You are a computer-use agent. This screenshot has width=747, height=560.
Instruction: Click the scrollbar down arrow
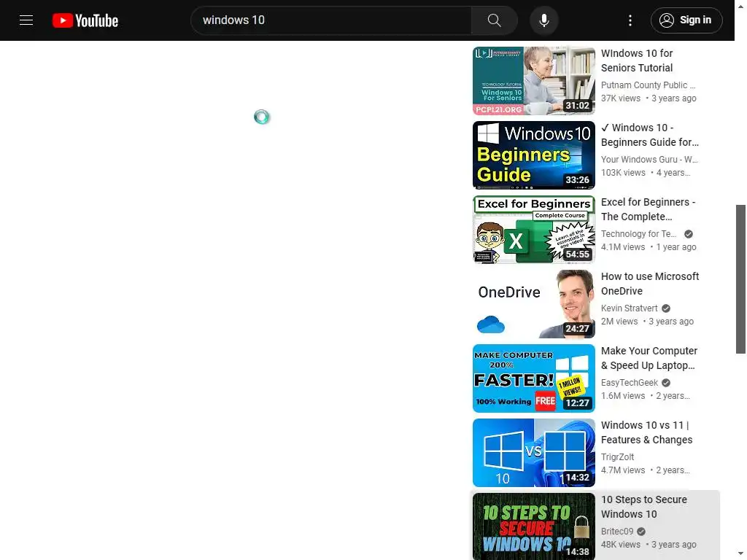tap(740, 554)
